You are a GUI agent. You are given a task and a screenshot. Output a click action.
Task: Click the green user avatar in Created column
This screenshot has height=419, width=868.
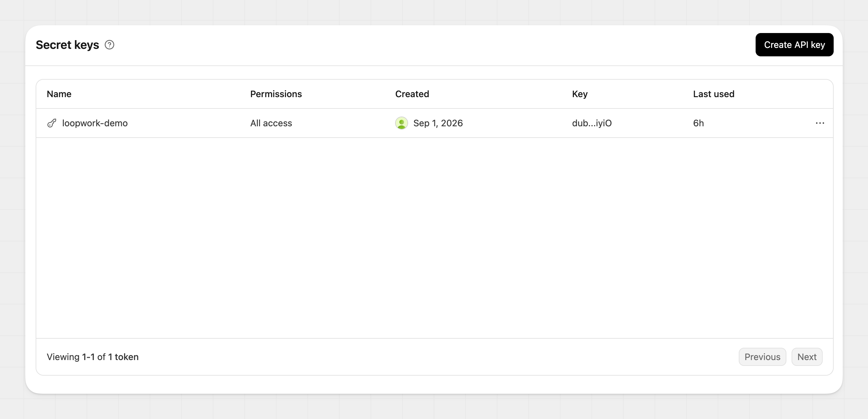pos(401,123)
